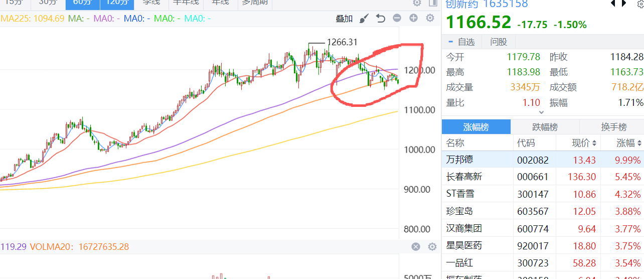The width and height of the screenshot is (644, 279).
Task: Remove stock from 自选 watchlist
Action: (461, 42)
